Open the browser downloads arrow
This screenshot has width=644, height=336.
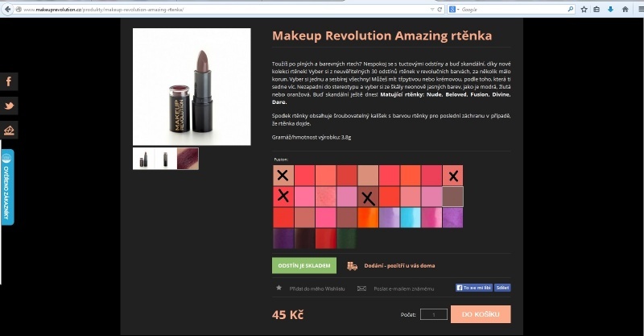click(x=610, y=9)
